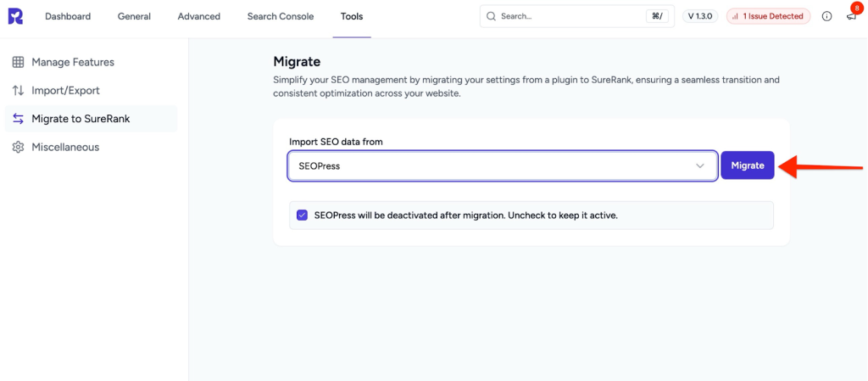Open Manage Features in sidebar
This screenshot has height=381, width=868.
91,62
